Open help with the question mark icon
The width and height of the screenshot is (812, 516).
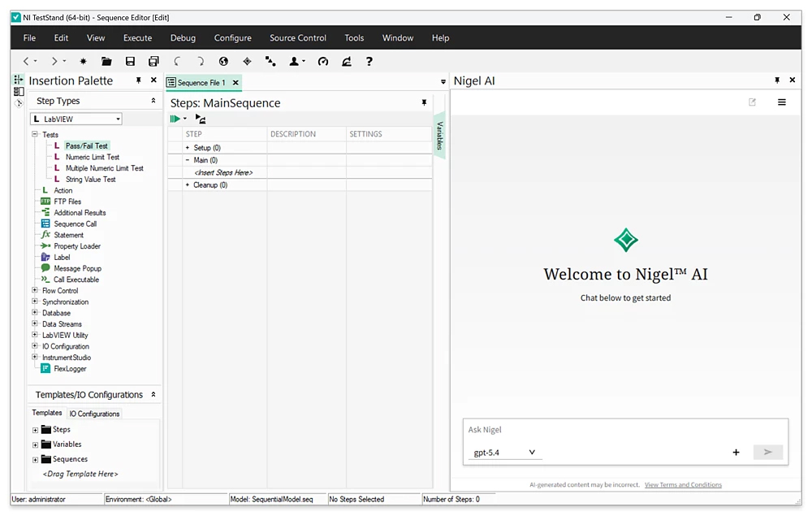369,61
